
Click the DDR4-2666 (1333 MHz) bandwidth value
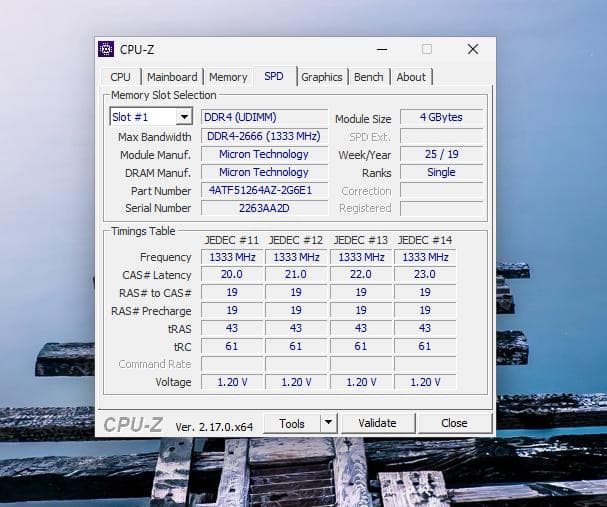pyautogui.click(x=264, y=136)
